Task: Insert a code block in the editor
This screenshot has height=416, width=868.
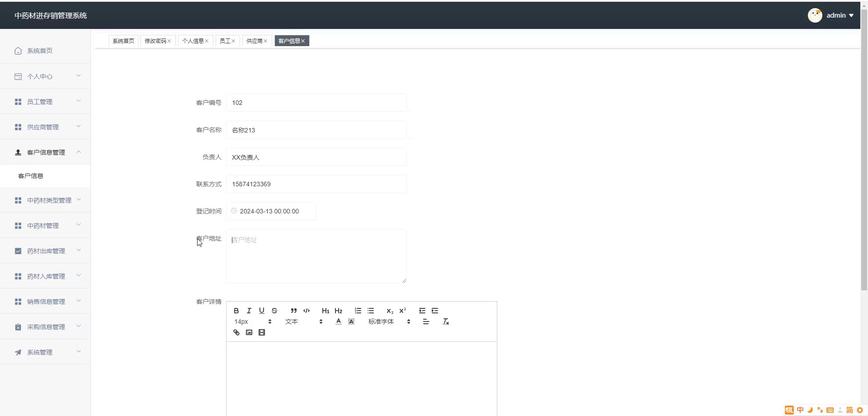Action: (x=307, y=311)
